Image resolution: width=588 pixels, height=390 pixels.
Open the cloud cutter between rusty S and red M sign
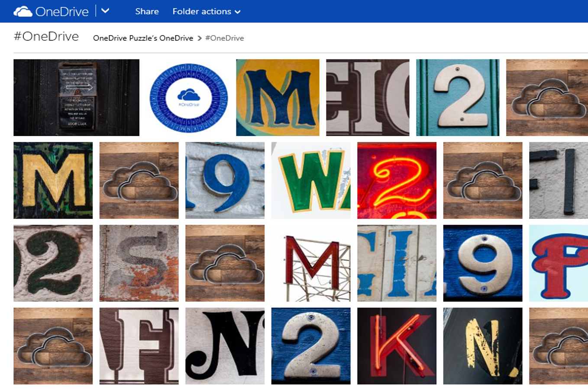[225, 263]
